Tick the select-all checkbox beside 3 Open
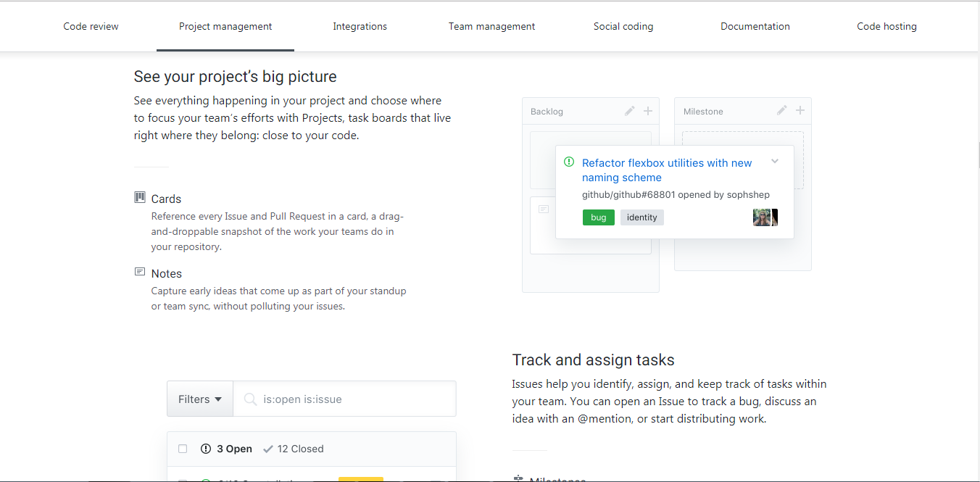980x482 pixels. pyautogui.click(x=183, y=449)
